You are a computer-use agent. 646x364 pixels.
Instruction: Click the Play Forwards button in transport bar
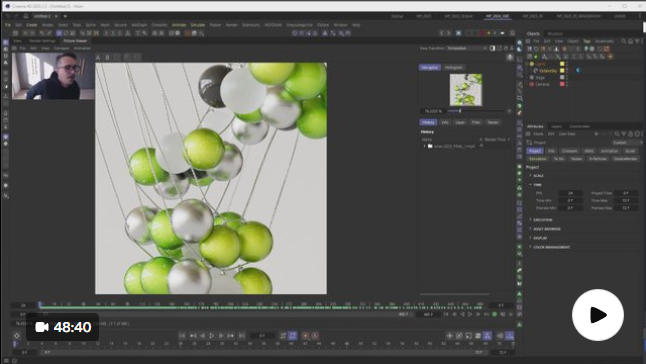212,336
